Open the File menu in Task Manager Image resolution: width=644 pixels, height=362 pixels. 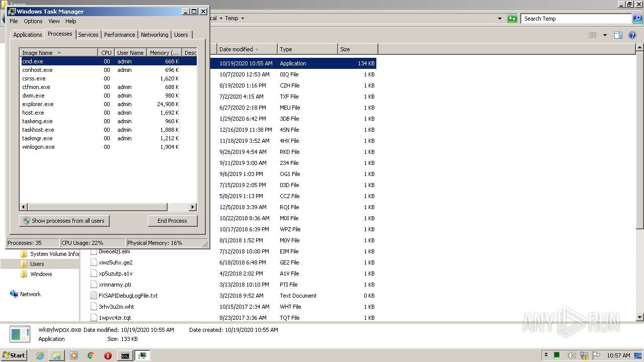(x=14, y=21)
